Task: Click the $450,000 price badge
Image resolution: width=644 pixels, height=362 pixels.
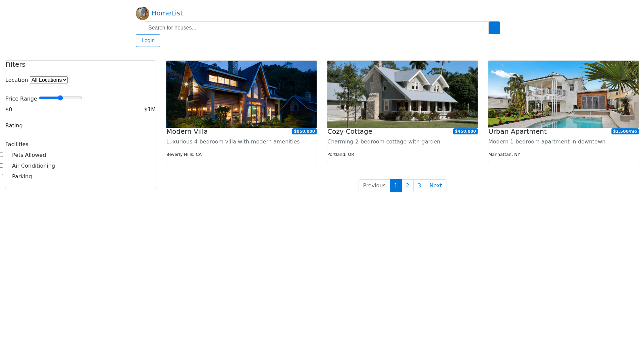Action: pos(465,131)
